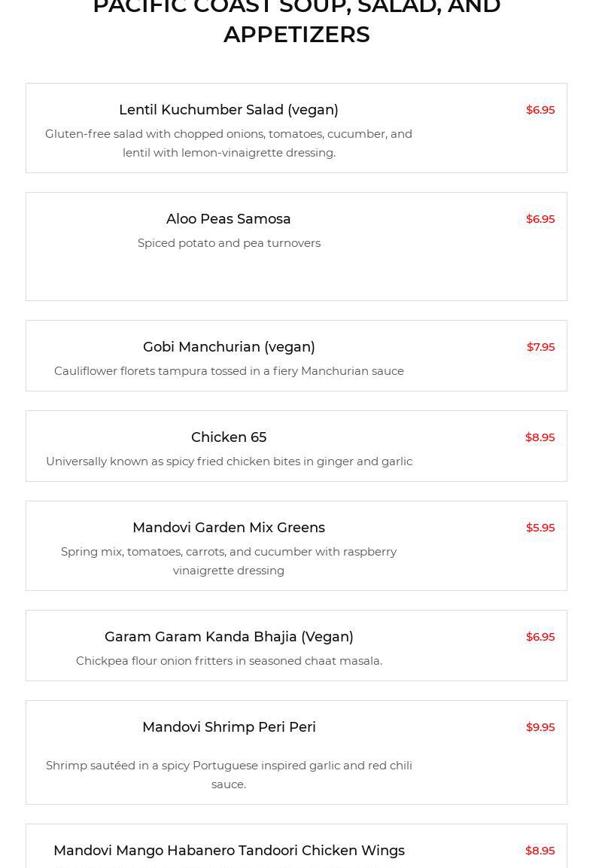
Task: Click the $8.95 price for Tandoori Chicken Wings
Action: click(x=540, y=851)
